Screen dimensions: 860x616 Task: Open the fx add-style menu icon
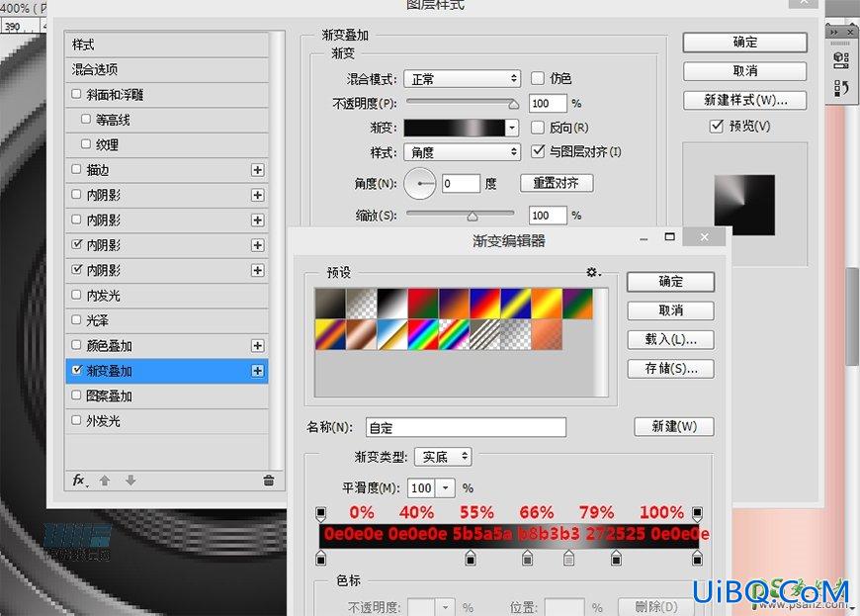tap(80, 481)
